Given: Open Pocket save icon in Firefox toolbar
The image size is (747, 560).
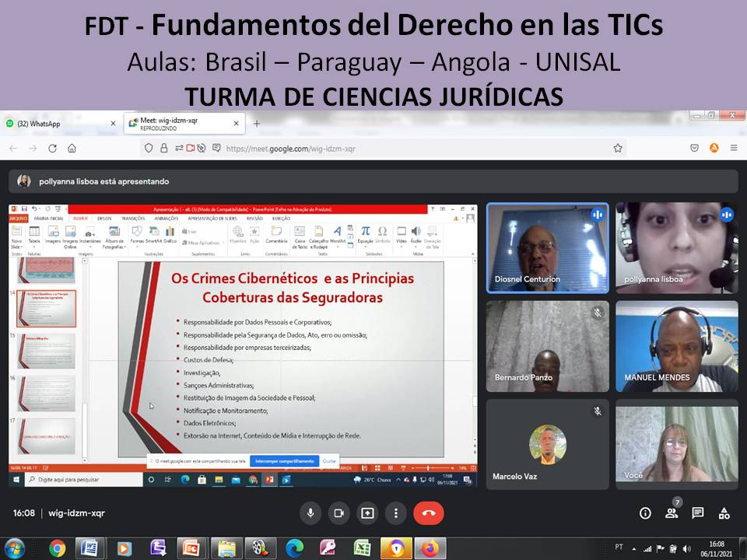Looking at the screenshot, I should pyautogui.click(x=695, y=148).
